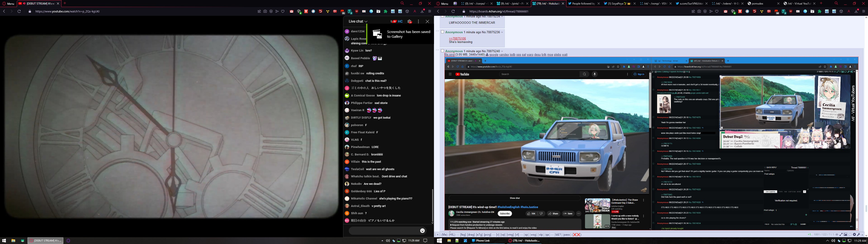Open three-dot menu in Live chat header
This screenshot has width=868, height=244.
[x=418, y=21]
